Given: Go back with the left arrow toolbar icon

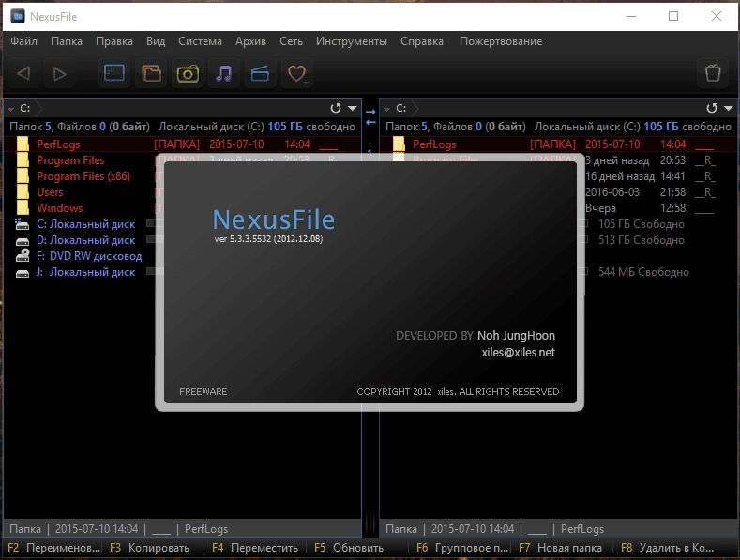Looking at the screenshot, I should coord(23,74).
